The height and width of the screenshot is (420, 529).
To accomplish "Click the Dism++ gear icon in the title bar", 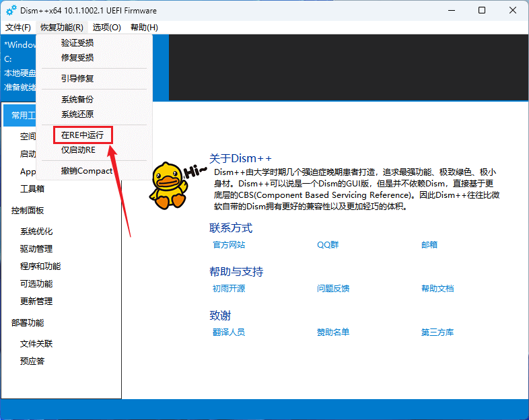I will 11,11.
